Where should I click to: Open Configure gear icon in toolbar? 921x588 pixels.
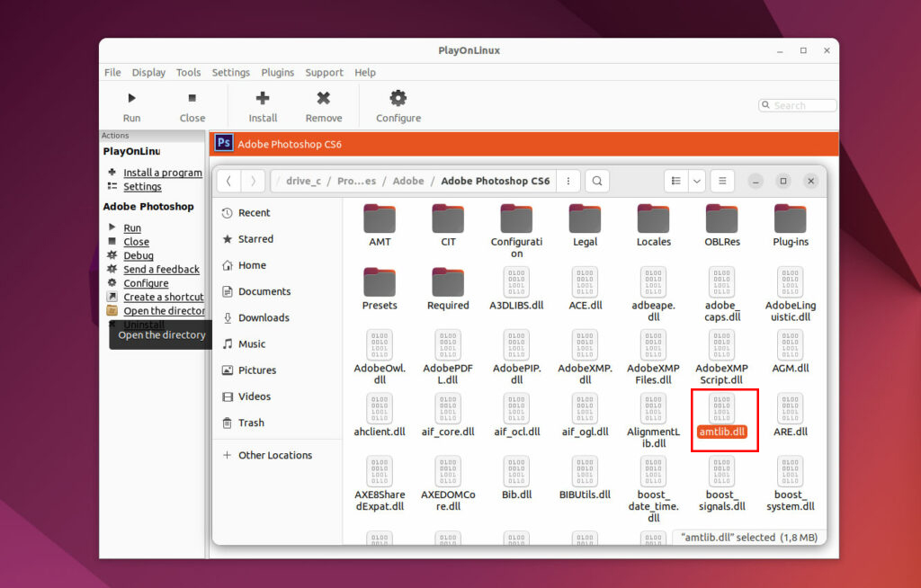(x=398, y=98)
